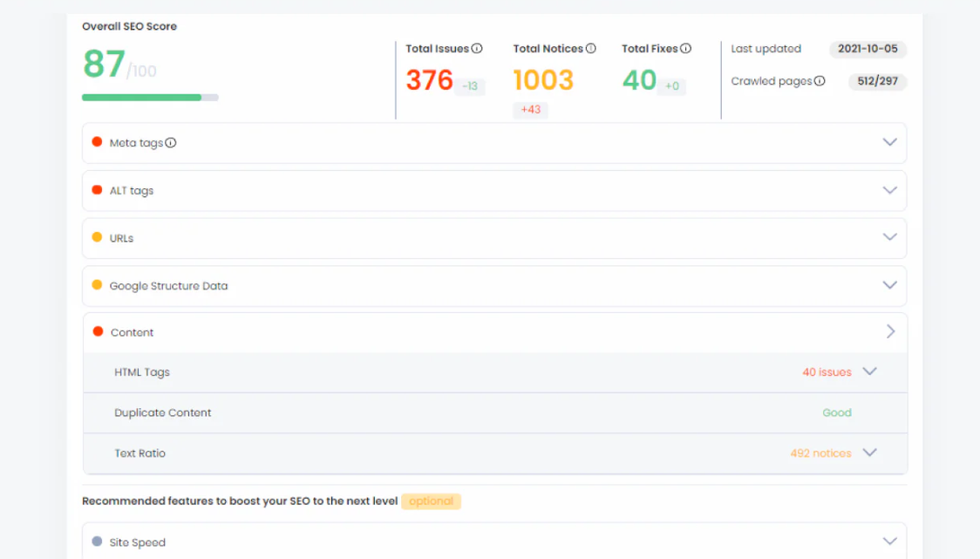Open the Content category row
The height and width of the screenshot is (559, 980).
point(891,331)
